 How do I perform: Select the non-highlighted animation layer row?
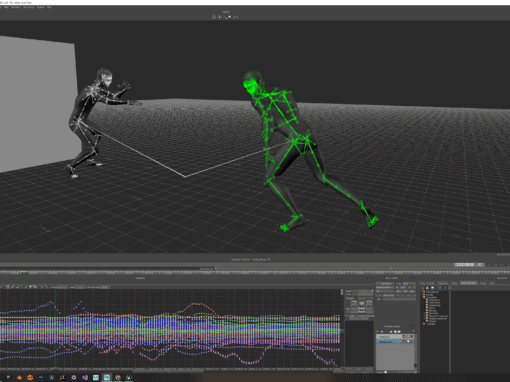395,337
